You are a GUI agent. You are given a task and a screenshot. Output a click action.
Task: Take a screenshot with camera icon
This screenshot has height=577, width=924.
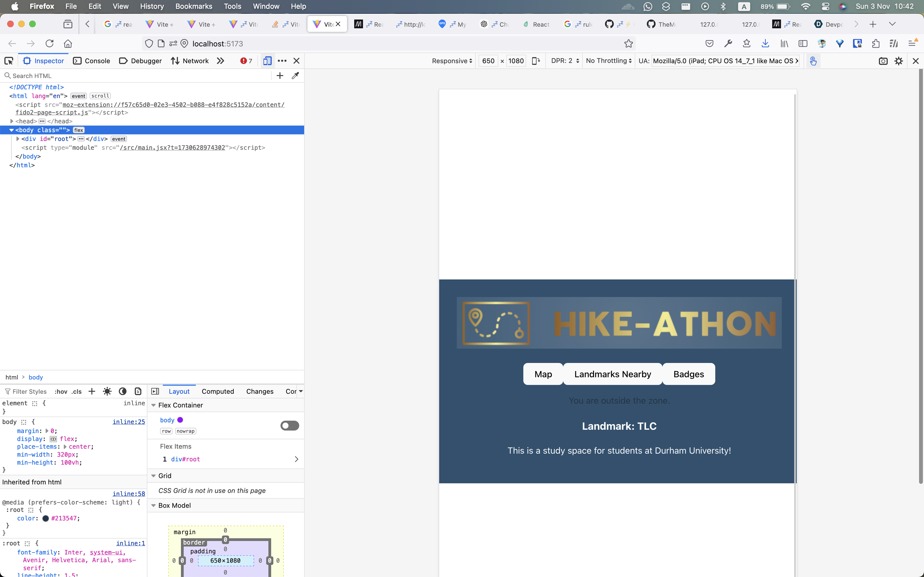(883, 61)
